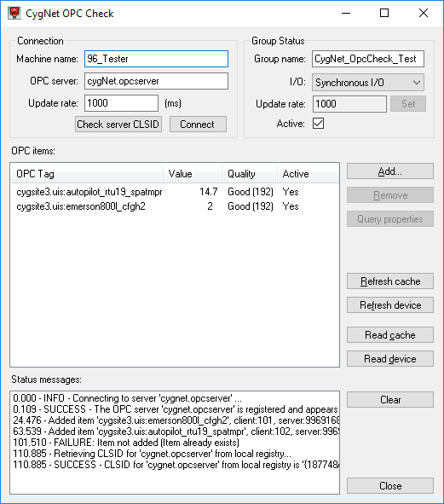The height and width of the screenshot is (504, 444).
Task: Click the 63.539 Added item message
Action: coord(176,432)
